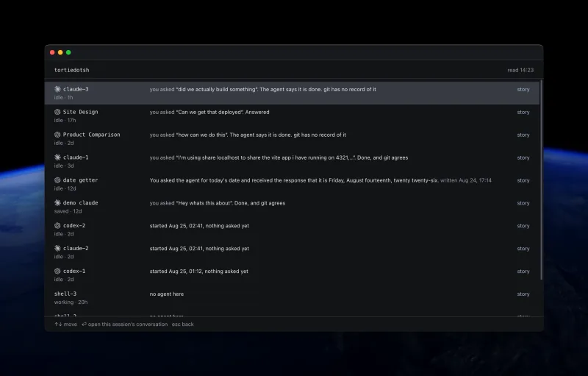Click "idle · 17h" status under Site Design
Screen dimensions: 588x376
coord(65,120)
